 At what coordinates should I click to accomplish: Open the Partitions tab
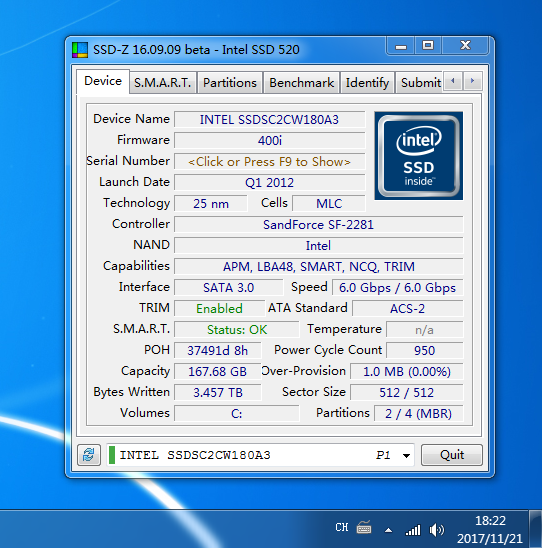(230, 83)
